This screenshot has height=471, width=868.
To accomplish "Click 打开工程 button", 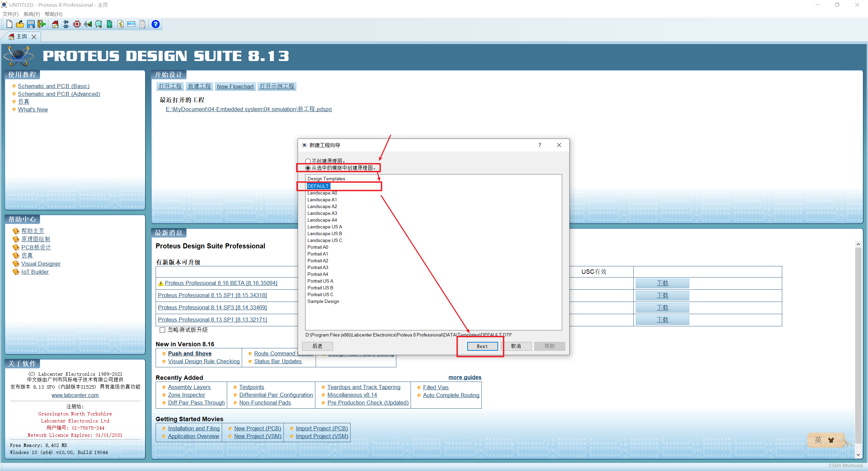I will pyautogui.click(x=170, y=86).
